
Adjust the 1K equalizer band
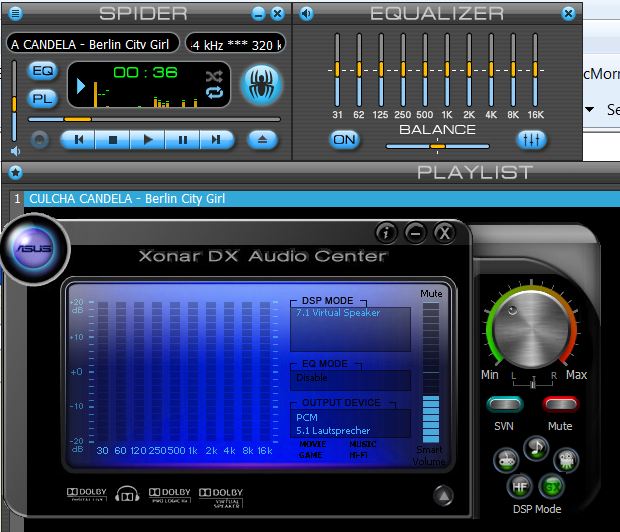447,70
